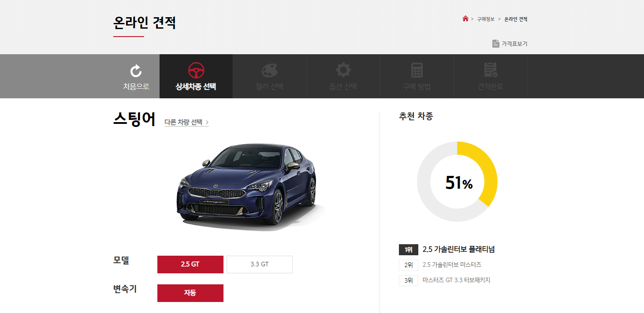Click the 3위 rank badge
The image size is (644, 313).
point(409,280)
